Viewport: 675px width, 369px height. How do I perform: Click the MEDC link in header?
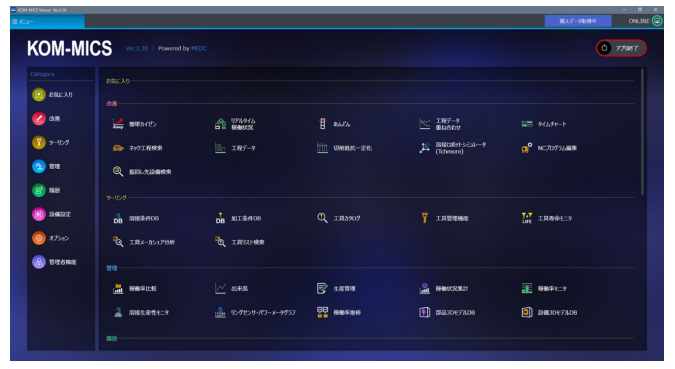click(199, 49)
